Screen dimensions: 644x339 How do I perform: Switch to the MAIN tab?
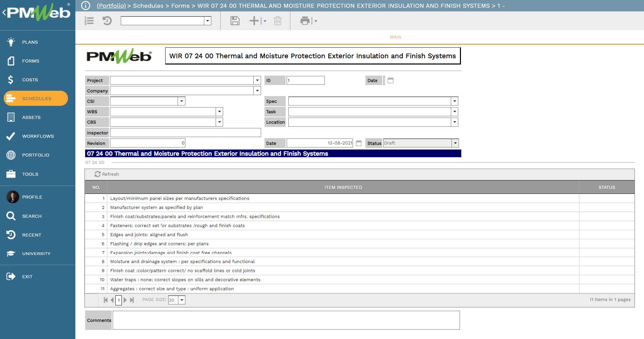click(395, 37)
